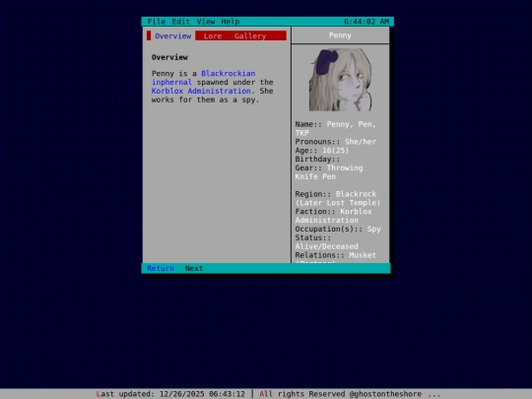Click the Region:: Blackrock entry
532x399 pixels.
tap(336, 194)
